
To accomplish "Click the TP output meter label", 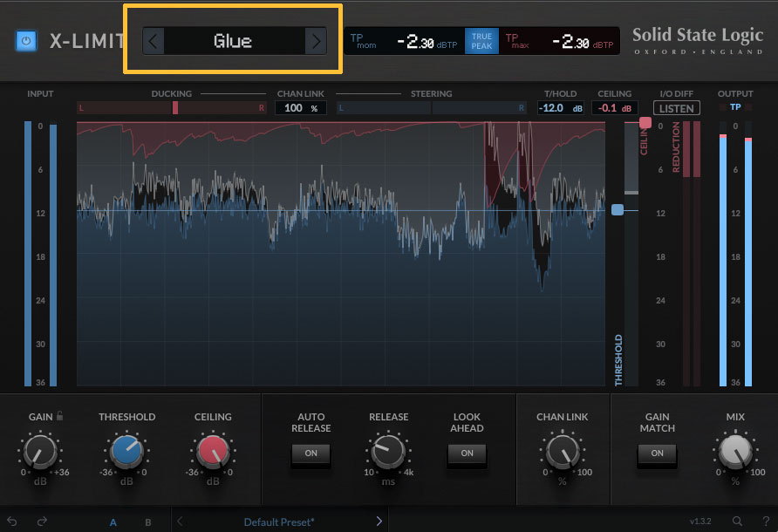I will coord(735,106).
